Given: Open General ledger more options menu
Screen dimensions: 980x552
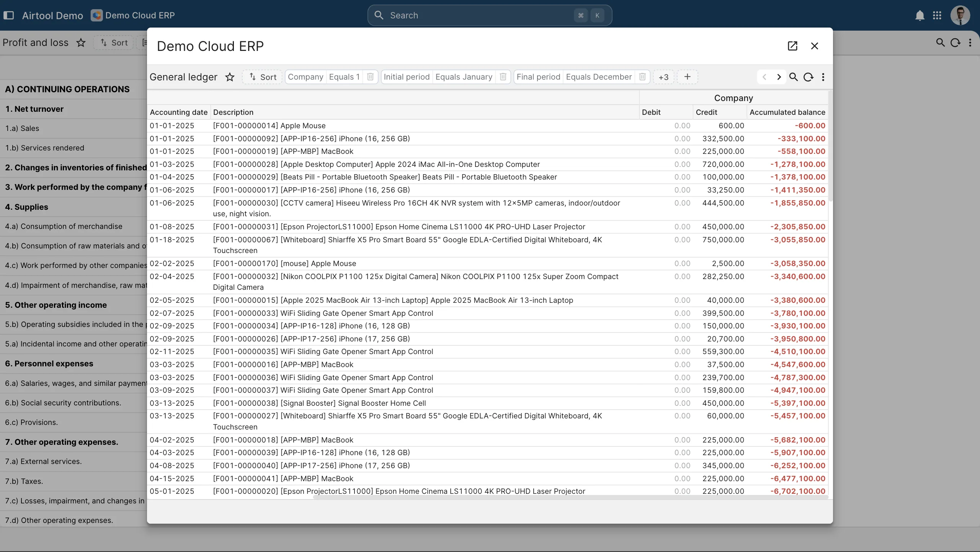Looking at the screenshot, I should click(x=823, y=77).
